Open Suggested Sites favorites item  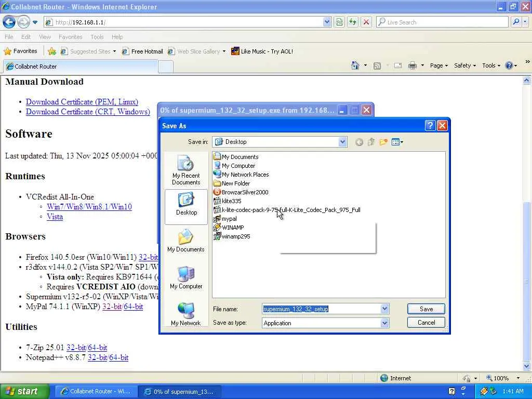click(x=88, y=51)
